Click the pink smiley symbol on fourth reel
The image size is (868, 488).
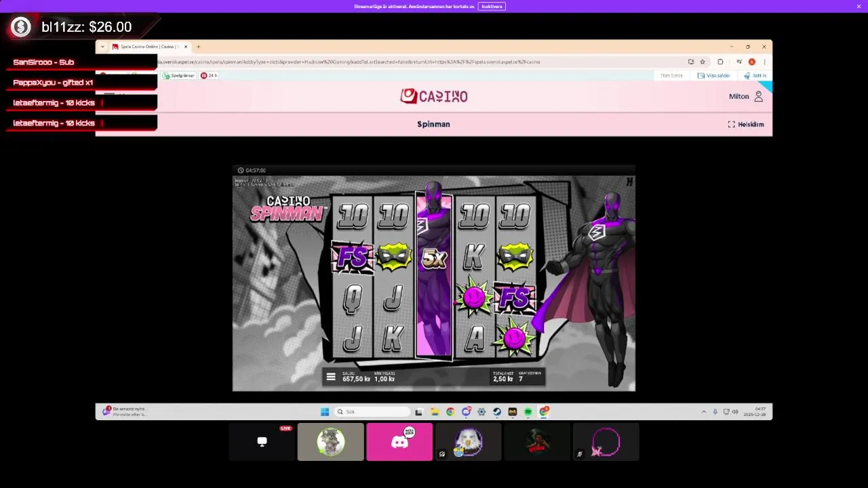click(x=473, y=297)
